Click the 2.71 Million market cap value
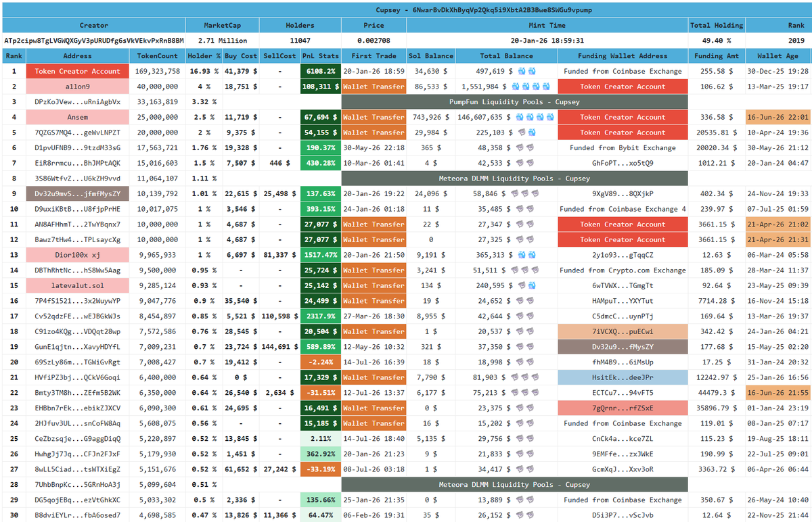Screen dimensions: 812x522 coord(222,41)
